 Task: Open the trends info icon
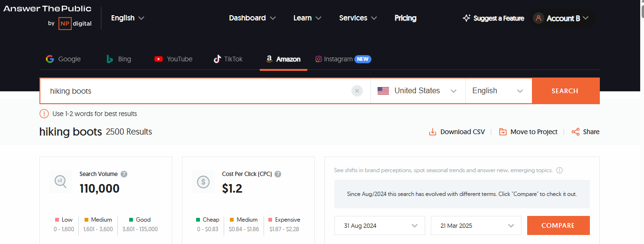[x=559, y=170]
